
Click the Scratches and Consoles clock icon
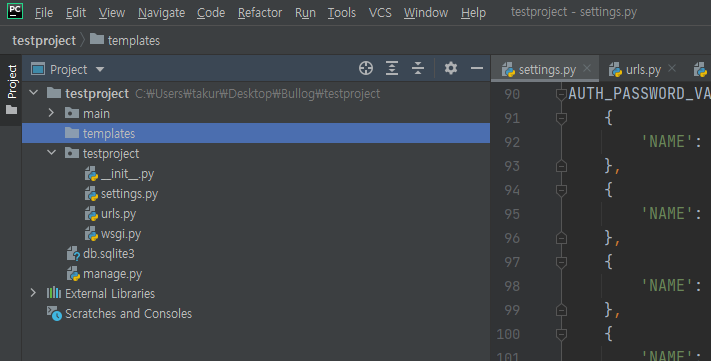54,313
